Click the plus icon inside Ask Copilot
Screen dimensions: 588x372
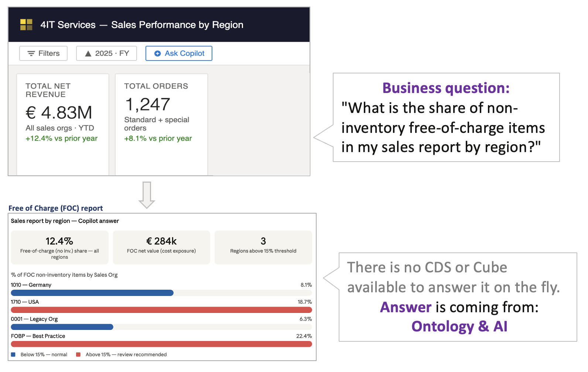coord(157,53)
